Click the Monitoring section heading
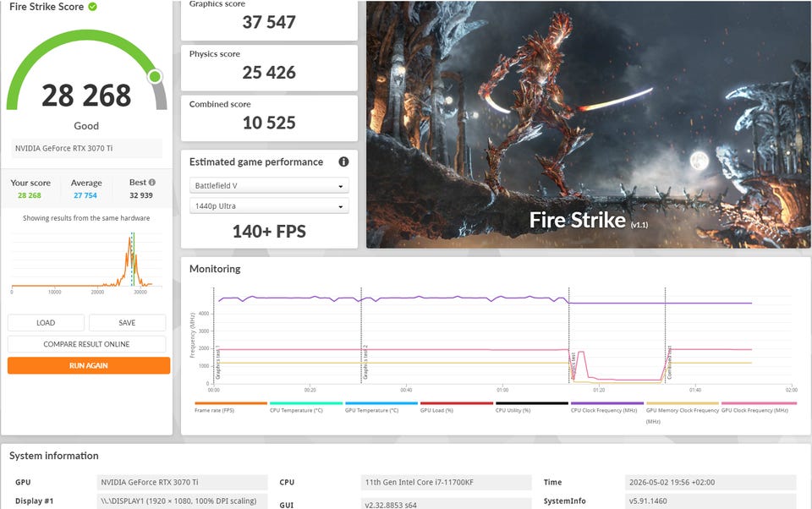Image resolution: width=812 pixels, height=509 pixels. (215, 269)
